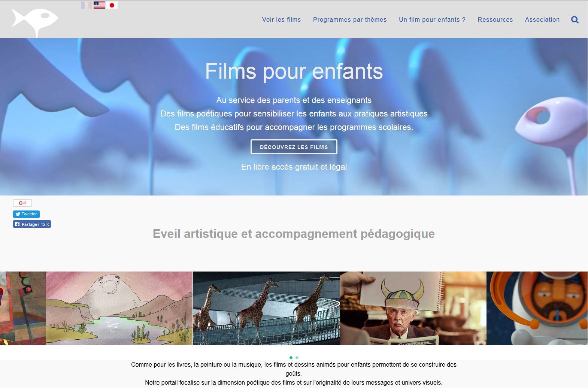Open the Voir les films menu
This screenshot has width=588, height=388.
281,20
